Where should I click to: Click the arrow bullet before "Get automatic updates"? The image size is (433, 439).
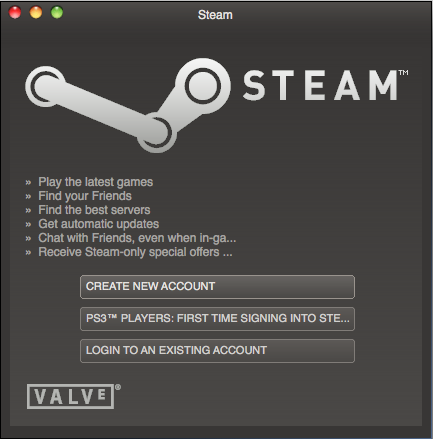click(x=28, y=225)
